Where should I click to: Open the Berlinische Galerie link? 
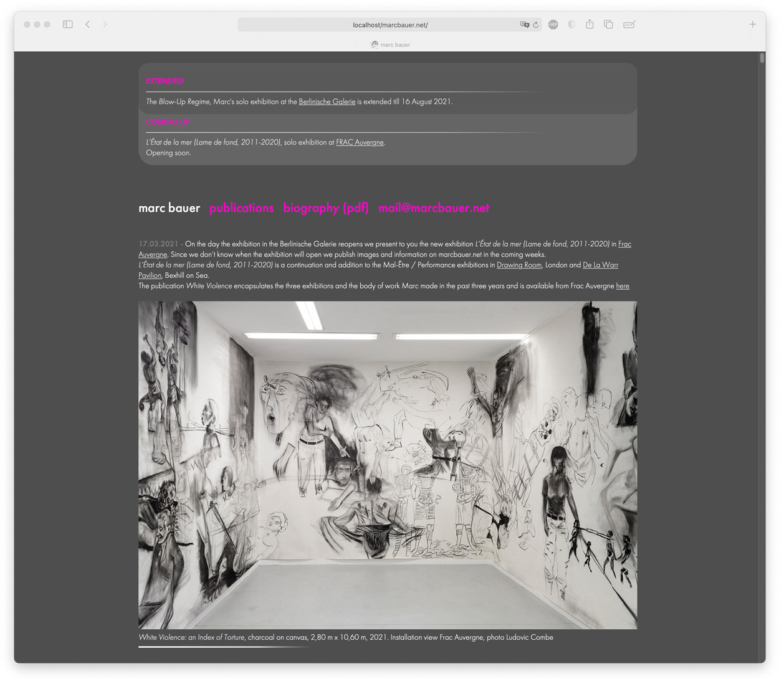pyautogui.click(x=327, y=102)
